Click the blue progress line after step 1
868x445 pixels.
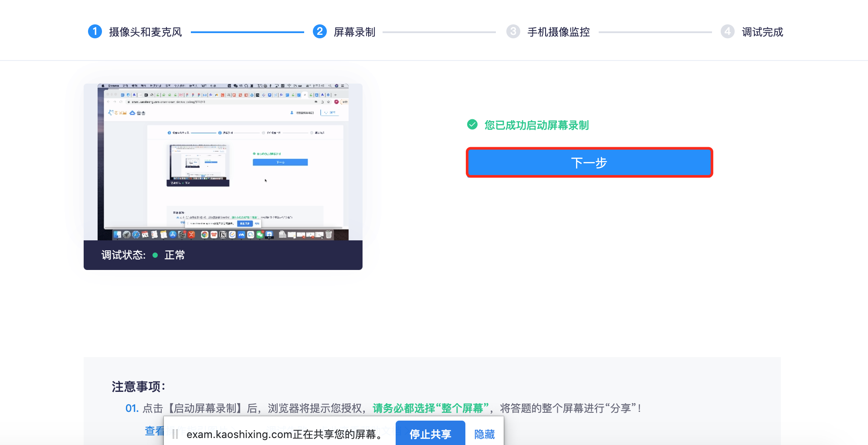point(247,32)
